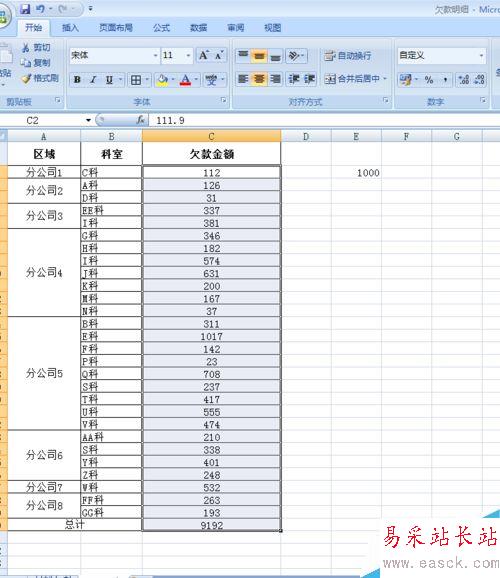
Task: Apply the Percent style icon
Action: [x=429, y=79]
